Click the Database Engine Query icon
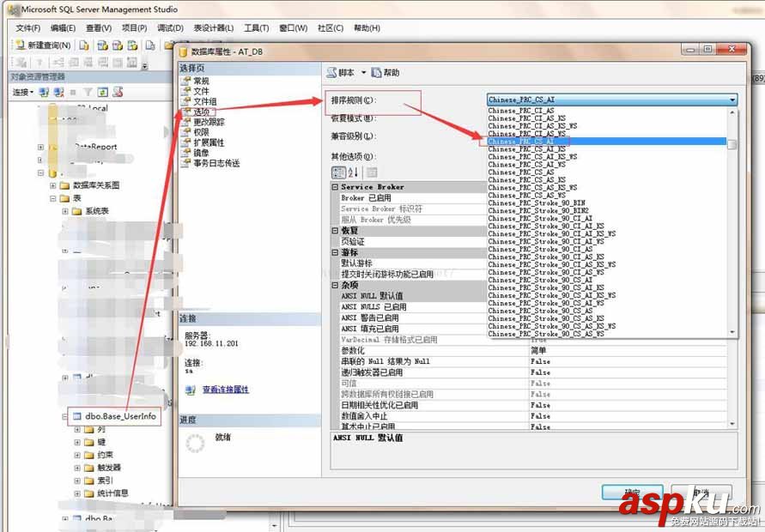 coord(84,45)
